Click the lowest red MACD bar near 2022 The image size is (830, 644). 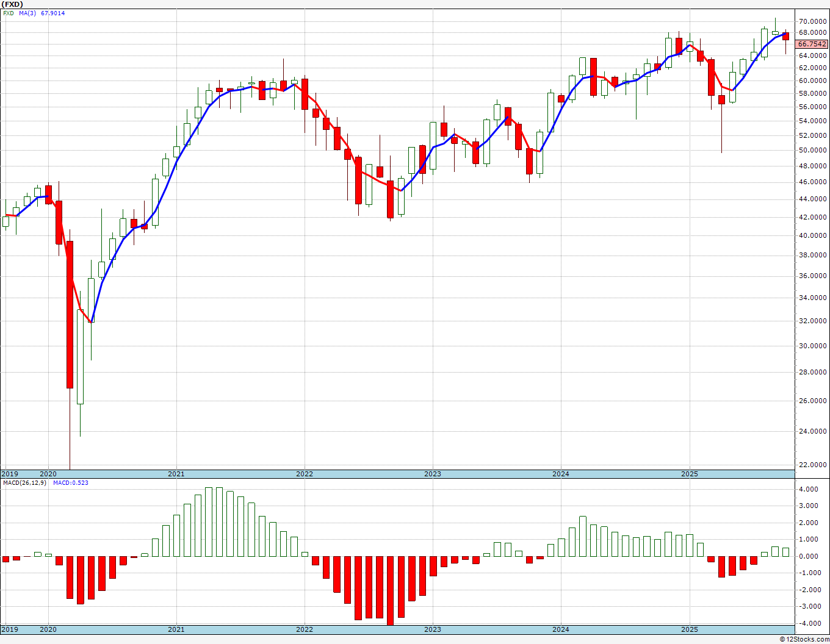390,591
